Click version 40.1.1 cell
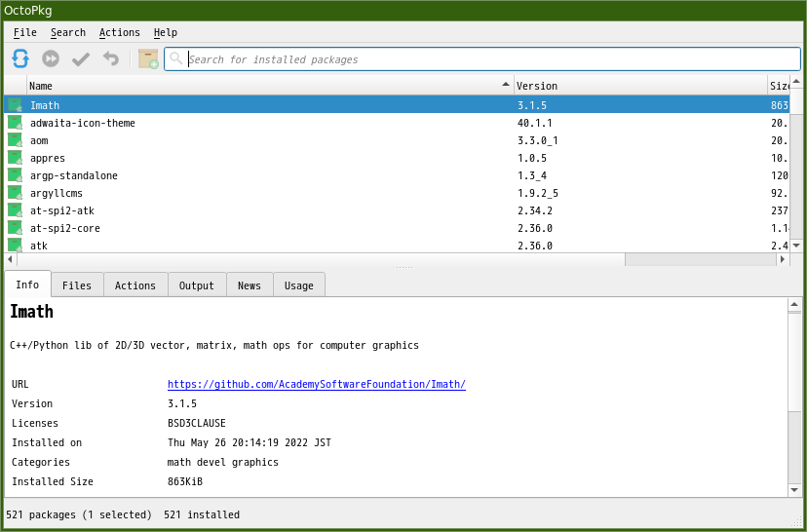This screenshot has height=532, width=807. [535, 123]
